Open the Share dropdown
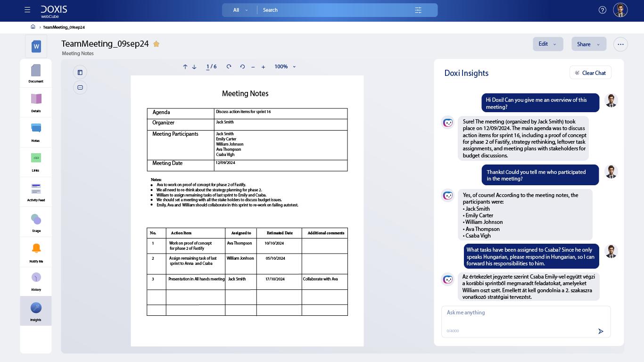 [588, 44]
